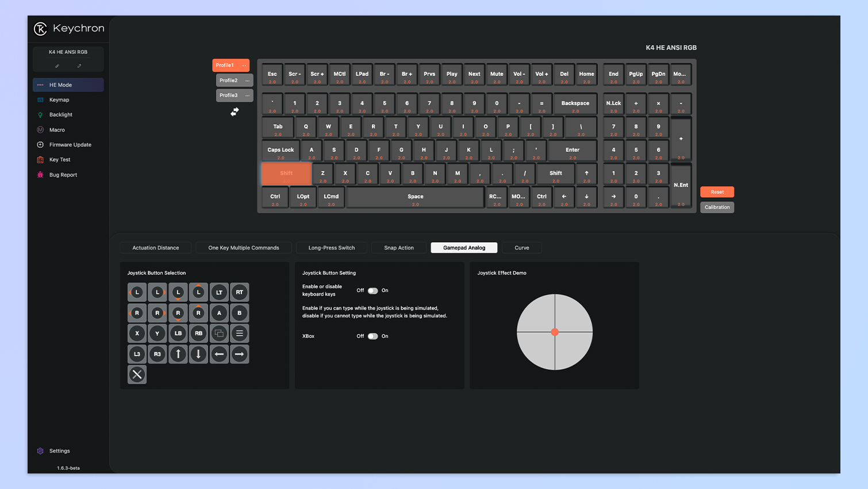Screen dimensions: 868x489
Task: Pick the gamepad menu (three lines) button
Action: click(240, 334)
